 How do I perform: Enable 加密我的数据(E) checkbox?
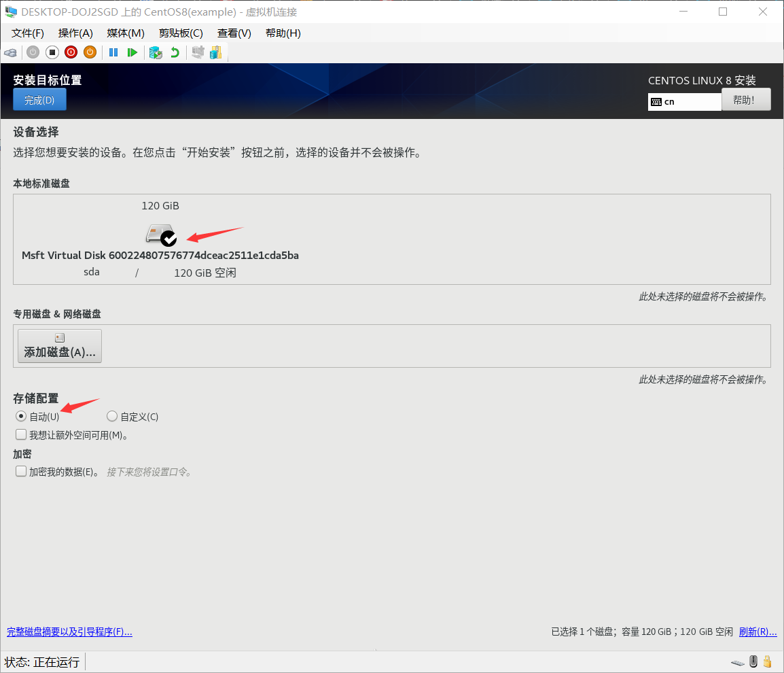tap(21, 471)
